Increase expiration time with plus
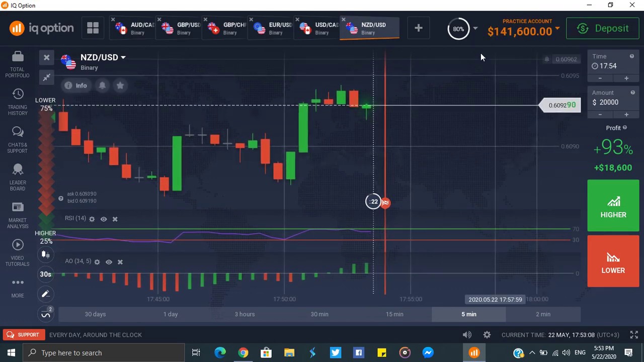The image size is (644, 362). pyautogui.click(x=626, y=78)
